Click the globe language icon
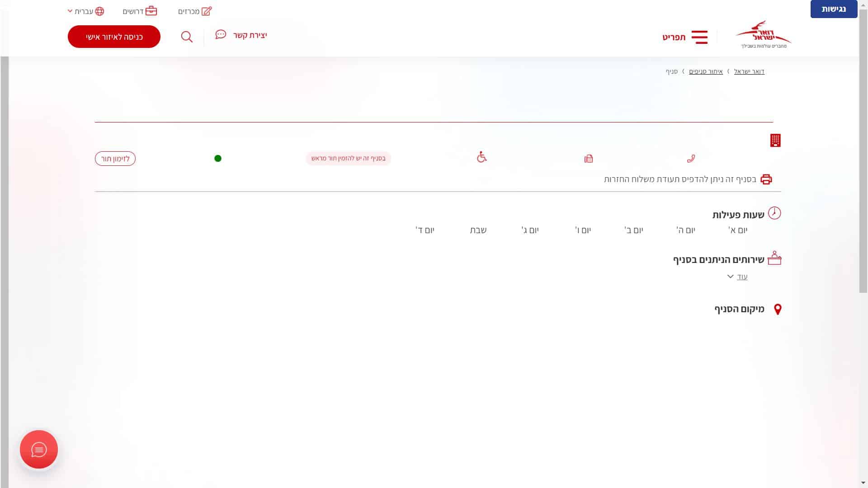The height and width of the screenshot is (488, 868). pos(100,11)
